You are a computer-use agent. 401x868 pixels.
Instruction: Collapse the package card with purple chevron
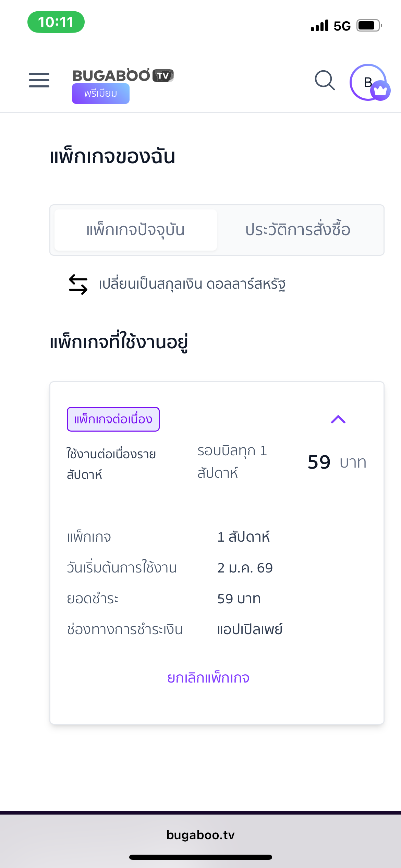[338, 419]
